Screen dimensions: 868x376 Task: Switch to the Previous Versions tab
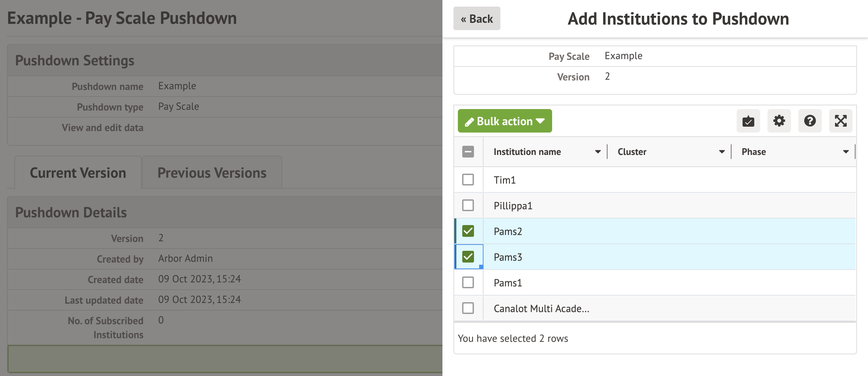tap(212, 173)
